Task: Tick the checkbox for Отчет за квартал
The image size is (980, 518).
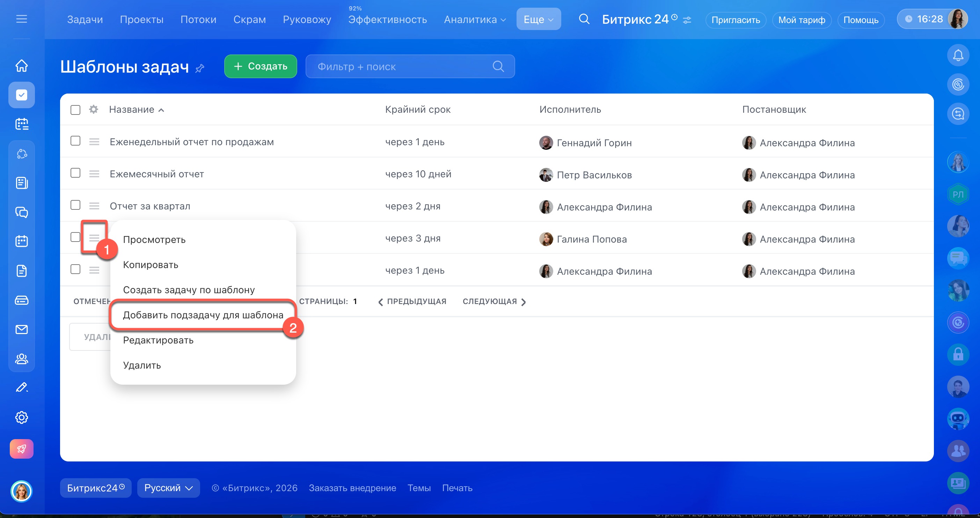Action: pos(75,205)
